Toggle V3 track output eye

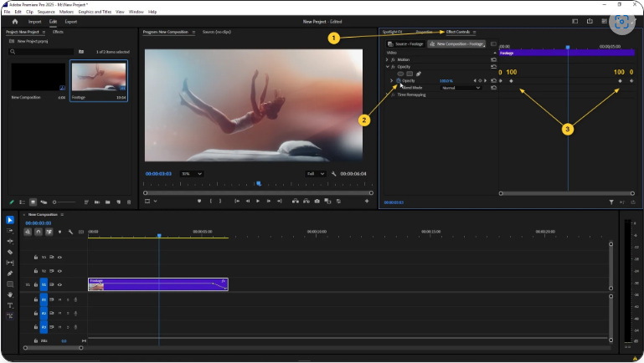59,257
